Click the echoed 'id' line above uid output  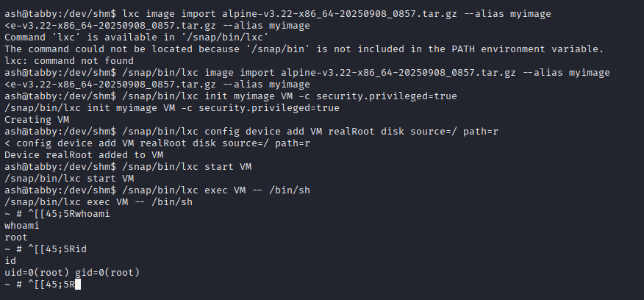[10, 260]
